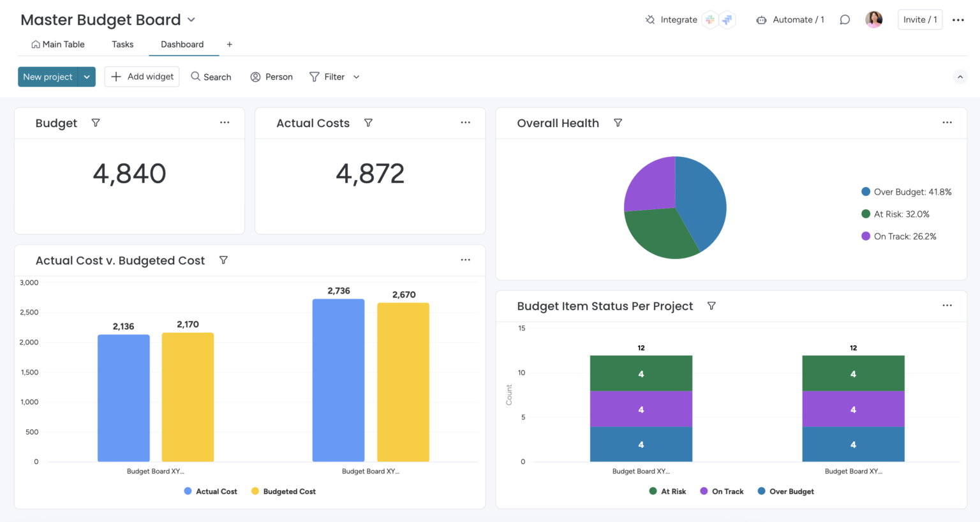Click the Add widget button
This screenshot has width=980, height=522.
pyautogui.click(x=142, y=77)
